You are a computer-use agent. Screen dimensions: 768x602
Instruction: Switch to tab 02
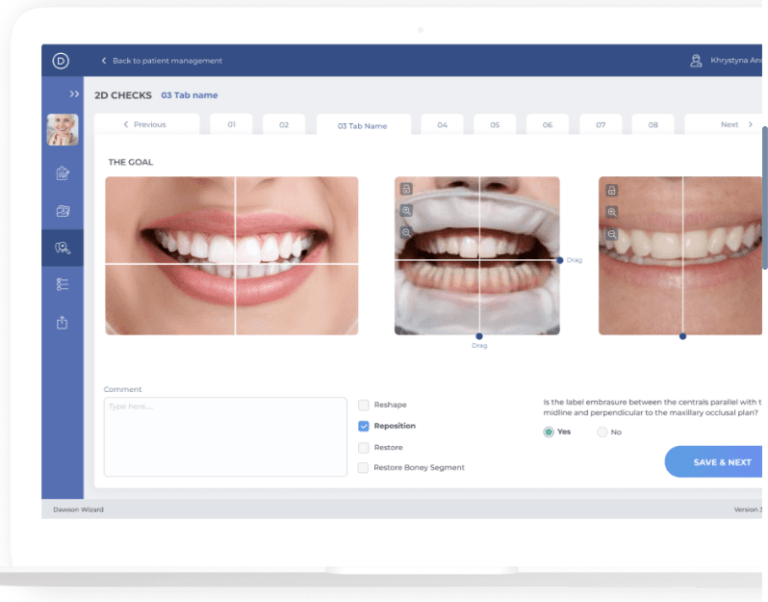pyautogui.click(x=284, y=125)
